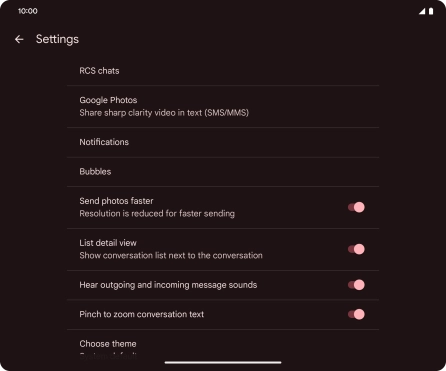Tap the Settings page title
Image resolution: width=446 pixels, height=371 pixels.
coord(57,39)
